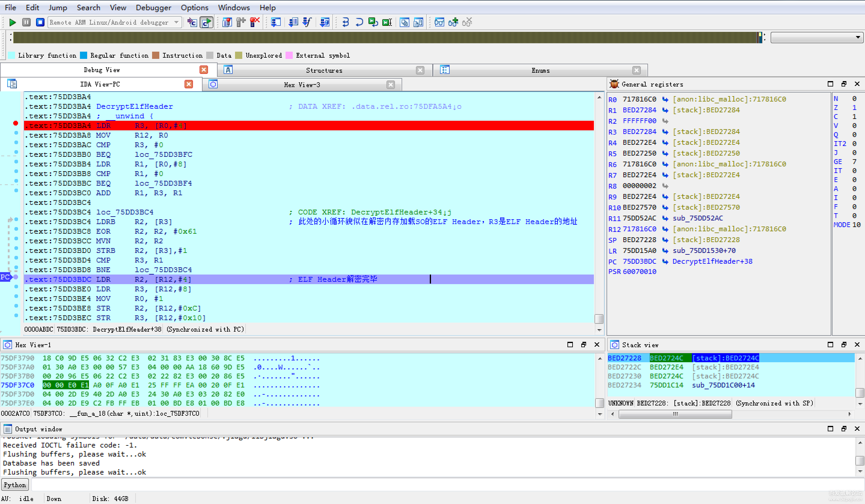Click the delete breakpoint red X icon

(255, 23)
